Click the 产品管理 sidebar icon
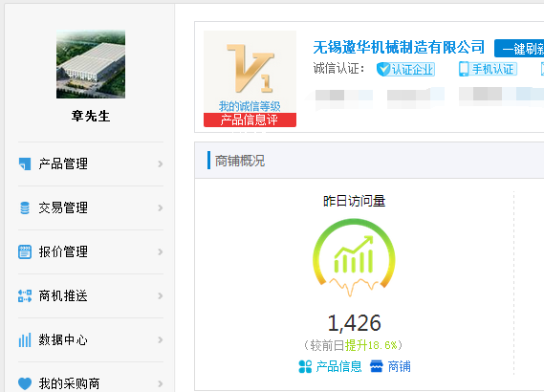544x392 pixels. tap(25, 163)
